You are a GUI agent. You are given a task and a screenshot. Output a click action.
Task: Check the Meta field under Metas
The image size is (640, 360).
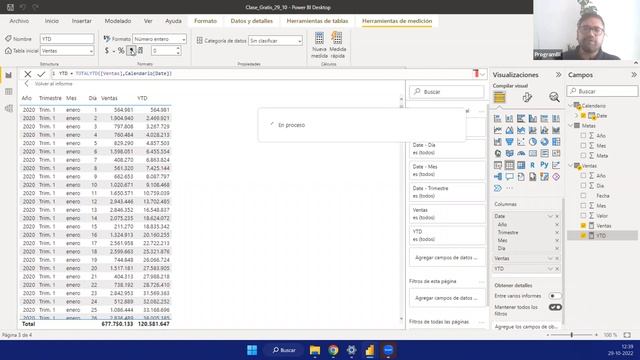pos(583,156)
